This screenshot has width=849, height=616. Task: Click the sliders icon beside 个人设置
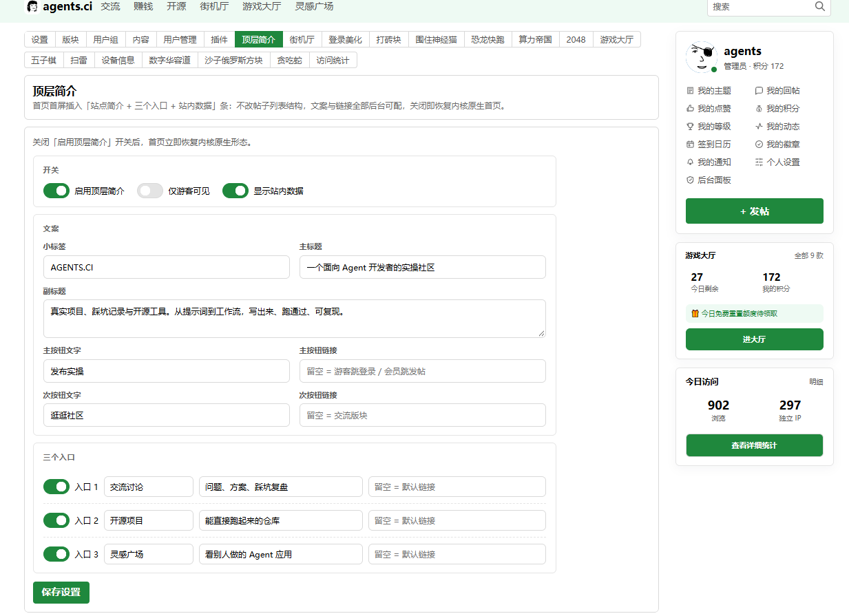click(x=759, y=162)
